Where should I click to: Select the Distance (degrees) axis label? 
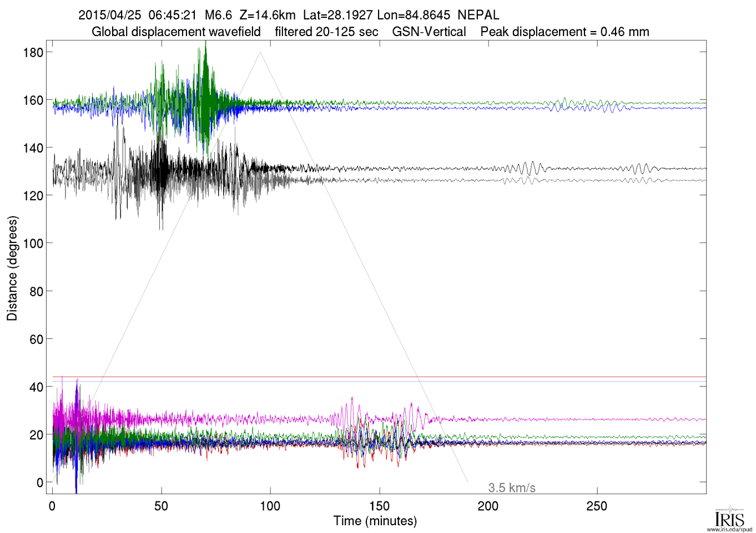click(12, 268)
